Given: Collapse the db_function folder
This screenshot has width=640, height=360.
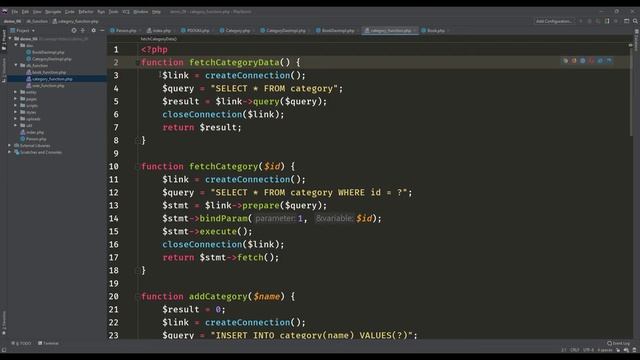Looking at the screenshot, I should [16, 65].
